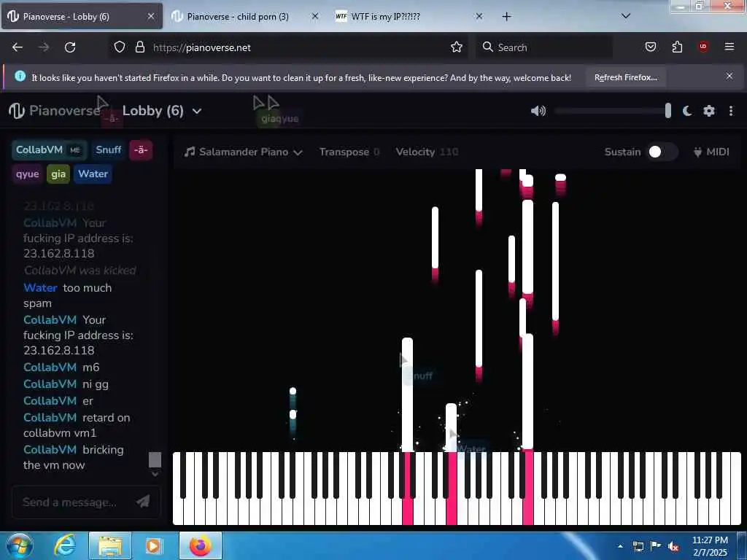Click the Velocity 110 value
This screenshot has width=747, height=560.
(x=449, y=152)
